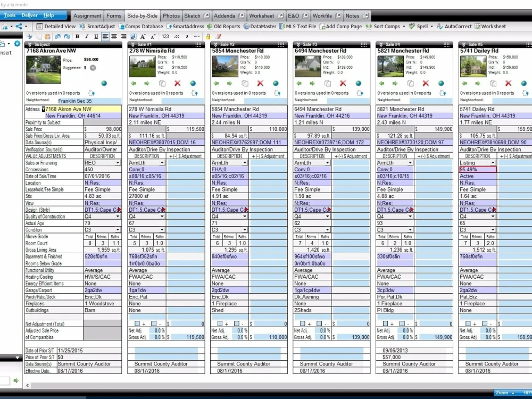Image resolution: width=532 pixels, height=399 pixels.
Task: Click the increase font size icon
Action: (x=143, y=36)
